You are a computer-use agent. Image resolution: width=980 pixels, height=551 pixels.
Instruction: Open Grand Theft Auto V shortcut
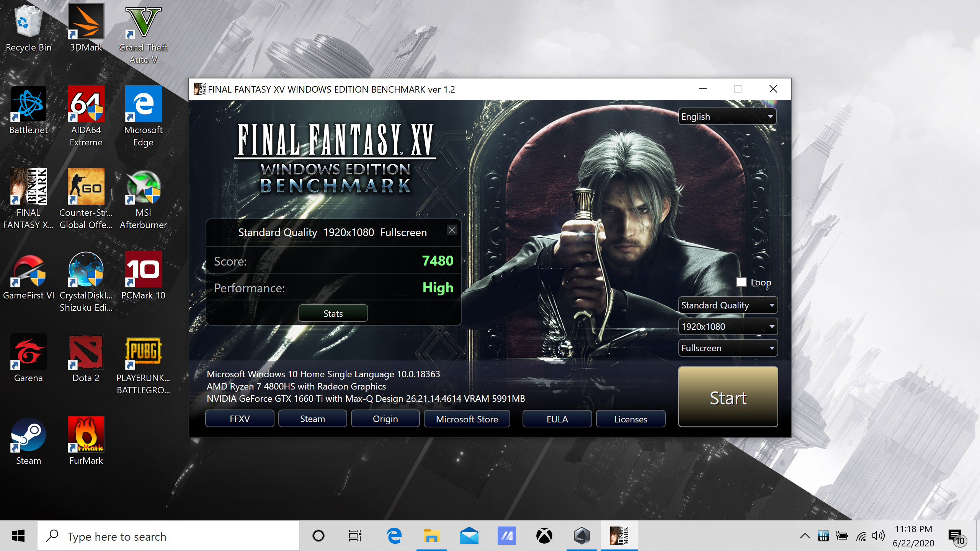click(x=143, y=34)
